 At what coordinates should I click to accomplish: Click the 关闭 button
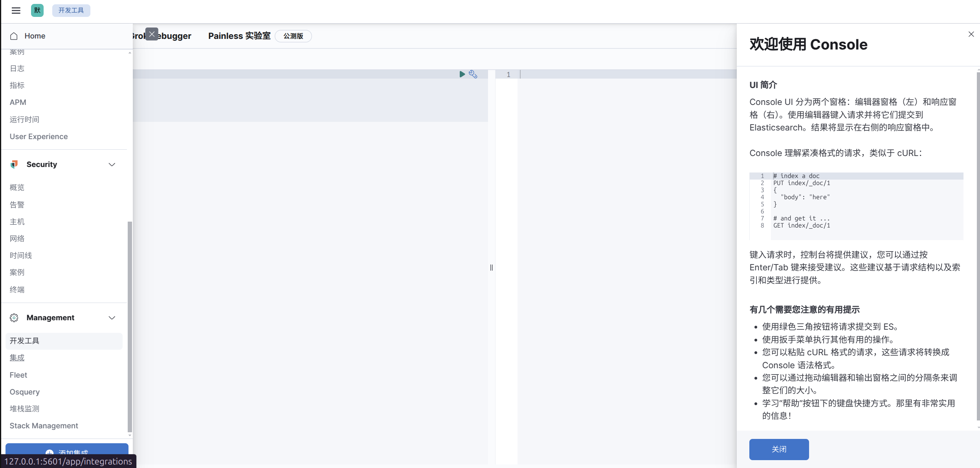pyautogui.click(x=779, y=450)
